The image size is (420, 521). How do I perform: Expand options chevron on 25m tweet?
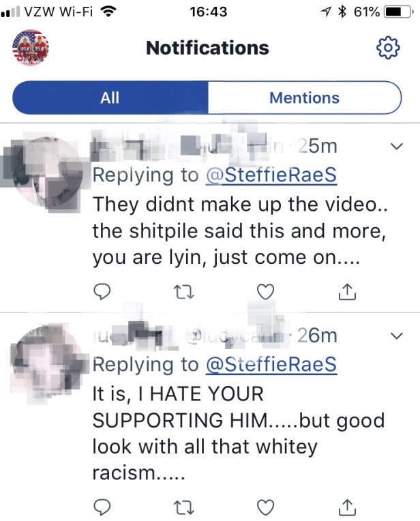pyautogui.click(x=396, y=146)
